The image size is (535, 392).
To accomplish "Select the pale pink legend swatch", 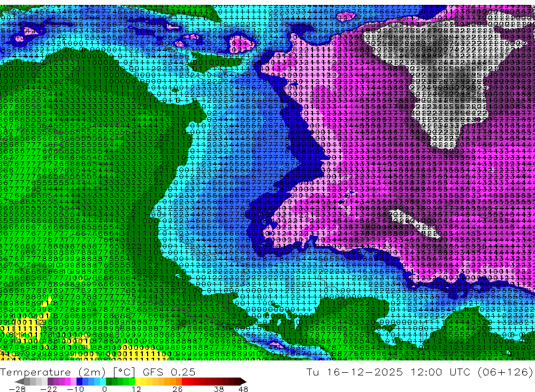I will pyautogui.click(x=73, y=381).
